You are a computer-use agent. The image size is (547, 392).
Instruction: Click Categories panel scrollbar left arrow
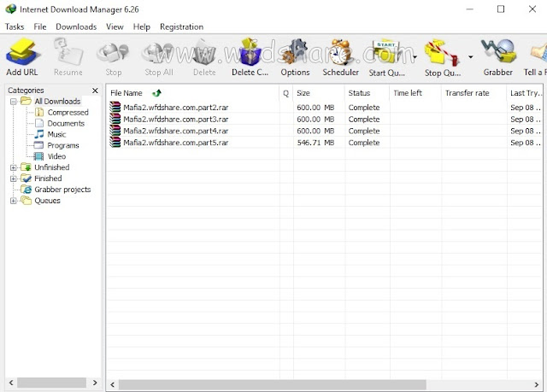pos(11,383)
